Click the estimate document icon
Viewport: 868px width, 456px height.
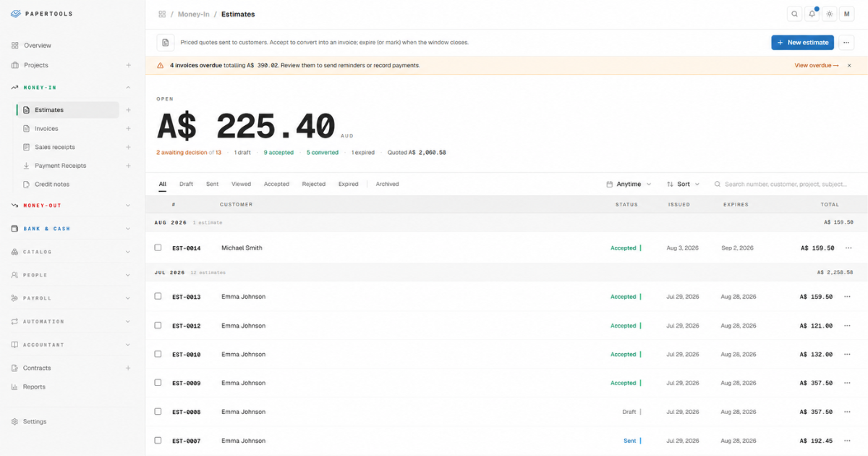pyautogui.click(x=166, y=43)
